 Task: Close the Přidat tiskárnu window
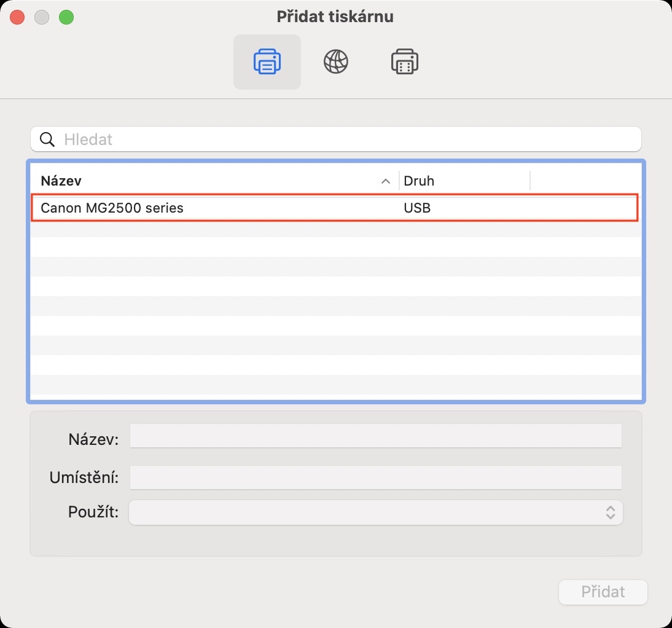pos(17,17)
